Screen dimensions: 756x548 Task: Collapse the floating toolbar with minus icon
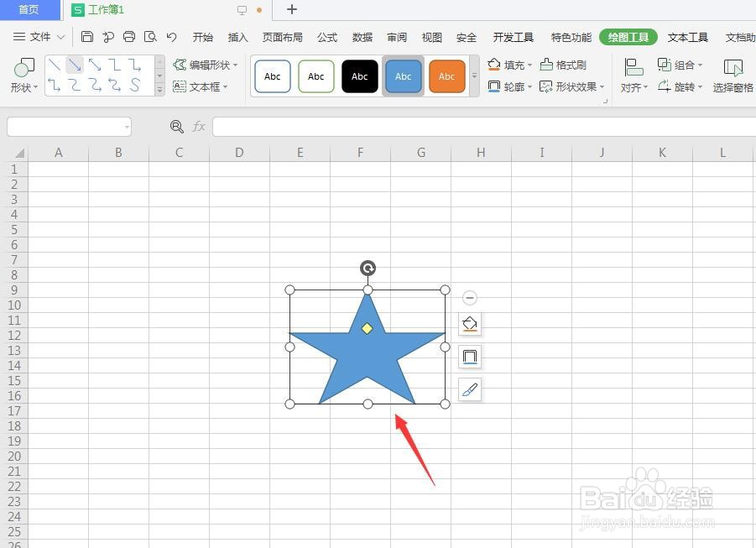[469, 297]
